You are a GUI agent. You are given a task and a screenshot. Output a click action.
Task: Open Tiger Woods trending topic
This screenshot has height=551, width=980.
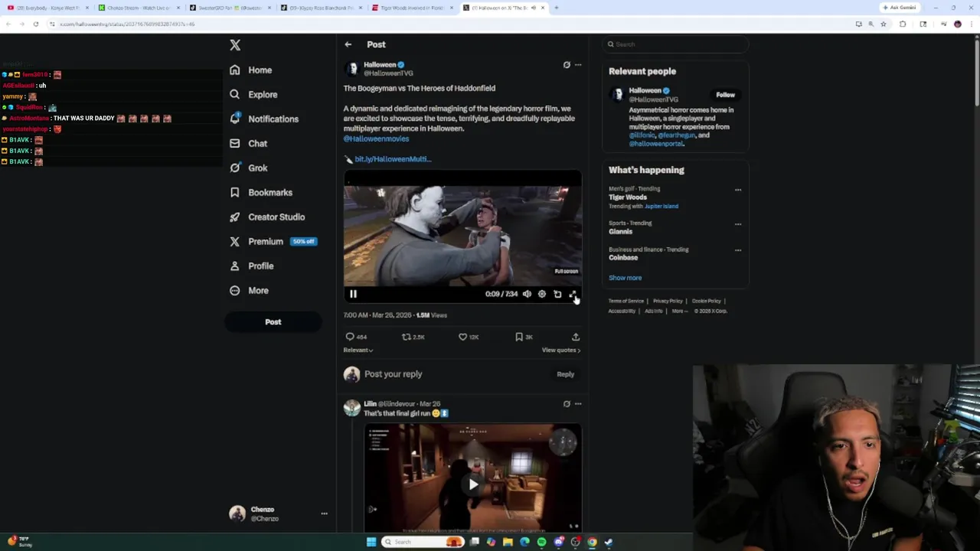[628, 197]
